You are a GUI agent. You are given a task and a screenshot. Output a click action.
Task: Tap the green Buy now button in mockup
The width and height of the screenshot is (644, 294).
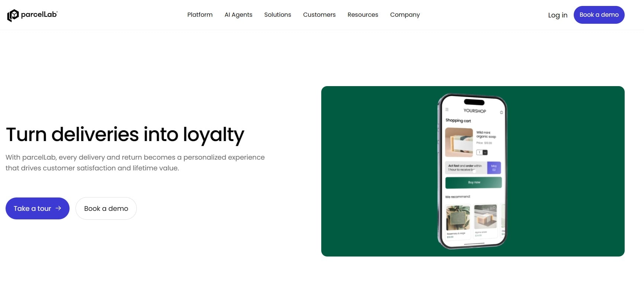coord(474,182)
